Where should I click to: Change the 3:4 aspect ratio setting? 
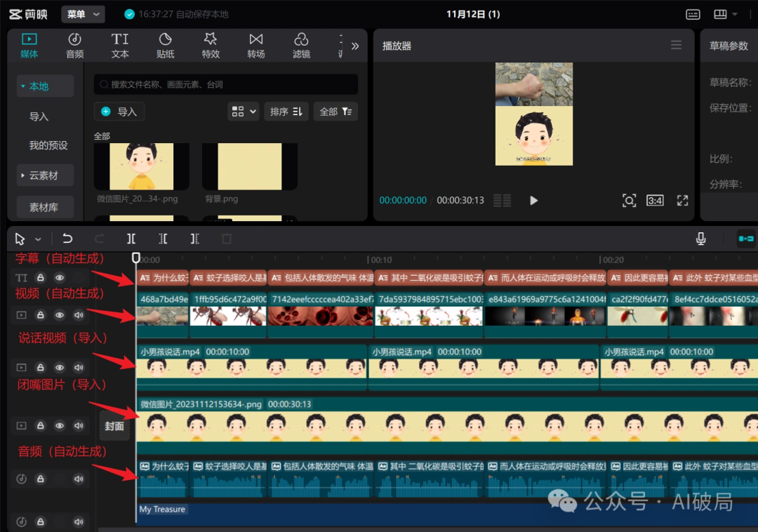coord(655,201)
